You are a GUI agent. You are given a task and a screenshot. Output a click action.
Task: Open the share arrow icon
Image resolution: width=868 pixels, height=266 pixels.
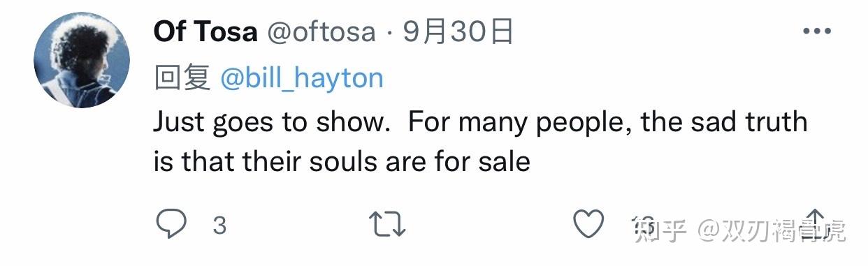click(815, 223)
